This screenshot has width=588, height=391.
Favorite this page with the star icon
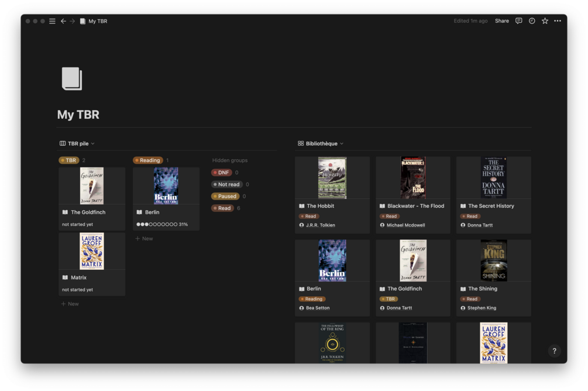(x=545, y=20)
